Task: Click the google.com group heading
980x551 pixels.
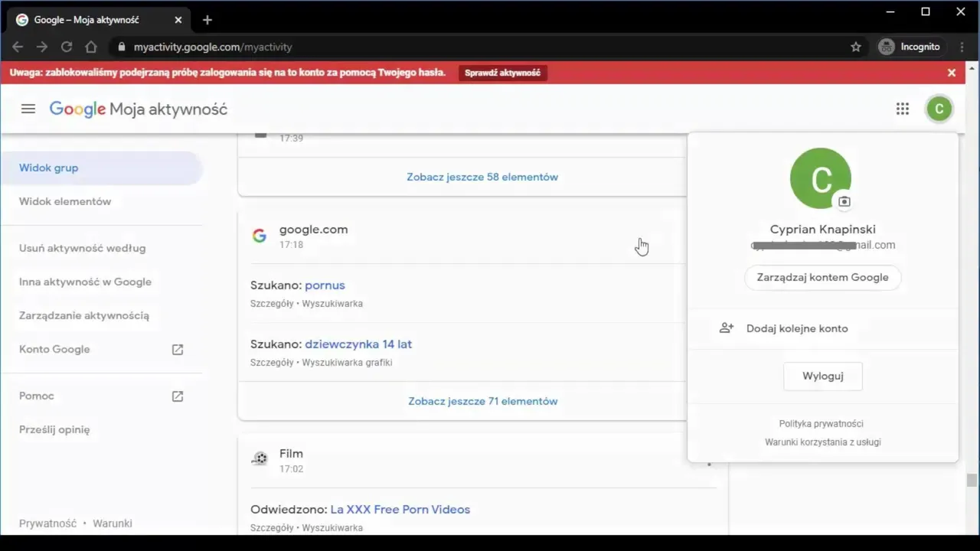Action: tap(313, 229)
